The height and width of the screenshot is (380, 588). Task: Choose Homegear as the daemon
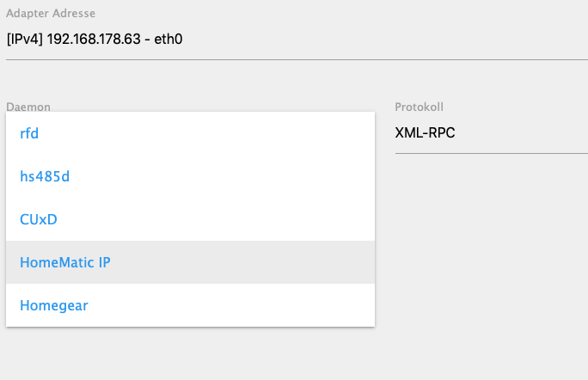coord(190,305)
